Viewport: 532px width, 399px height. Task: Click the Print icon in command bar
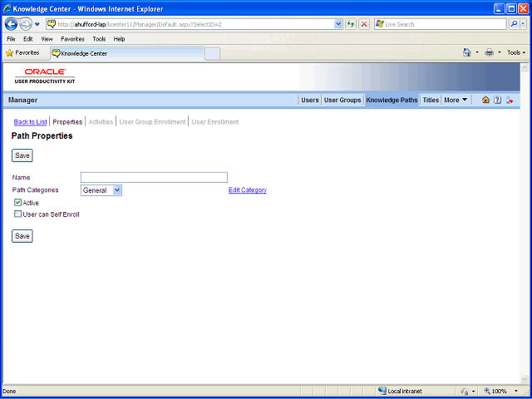(x=490, y=52)
